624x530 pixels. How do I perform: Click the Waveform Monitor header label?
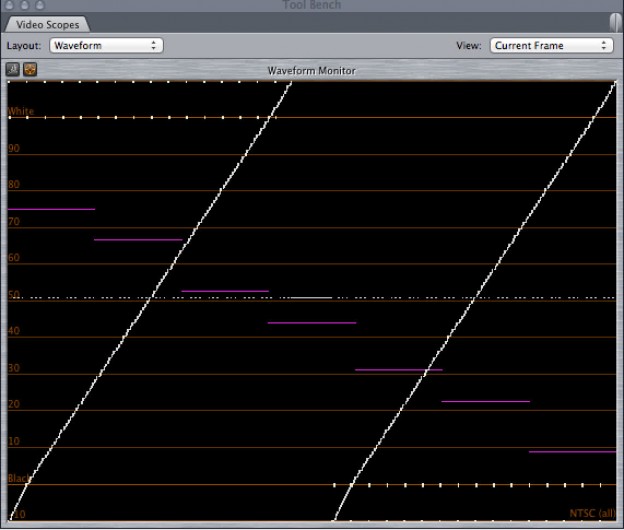(312, 71)
